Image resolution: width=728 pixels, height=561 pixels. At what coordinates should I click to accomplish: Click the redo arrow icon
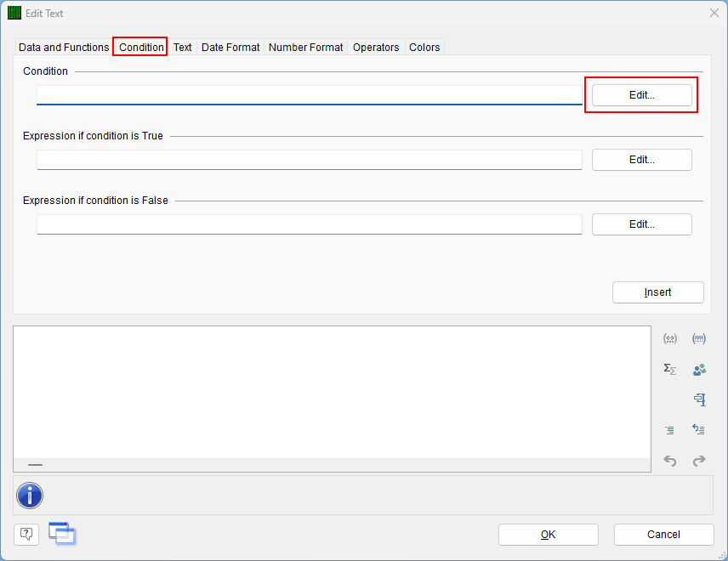click(x=698, y=460)
